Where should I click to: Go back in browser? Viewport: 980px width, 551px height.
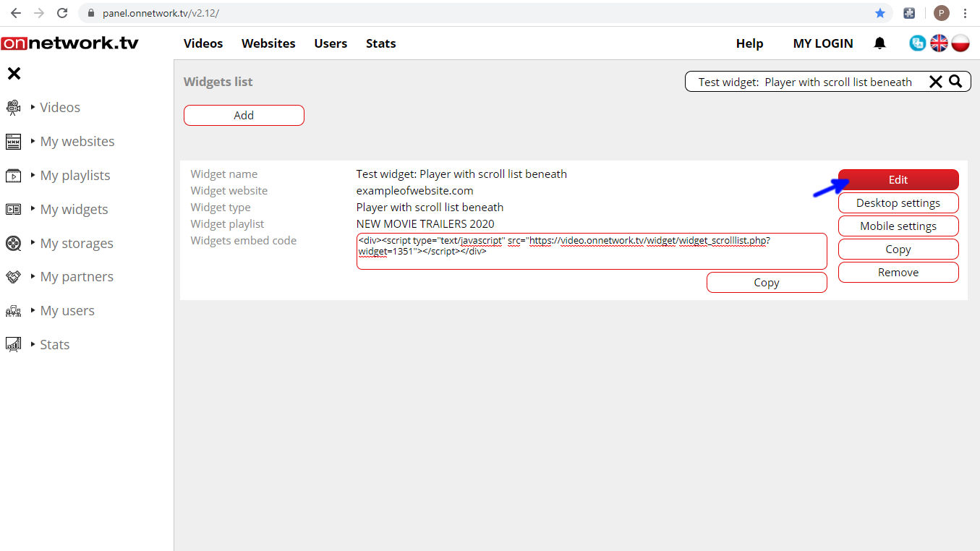[x=16, y=13]
